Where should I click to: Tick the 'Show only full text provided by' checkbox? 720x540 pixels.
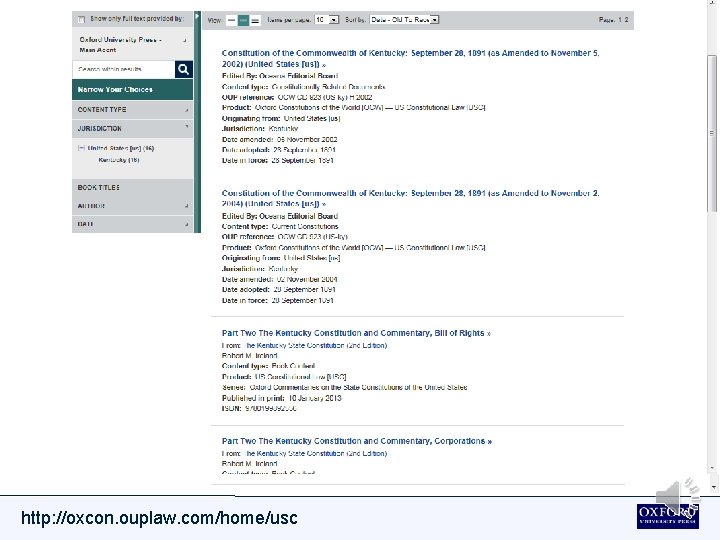[81, 19]
